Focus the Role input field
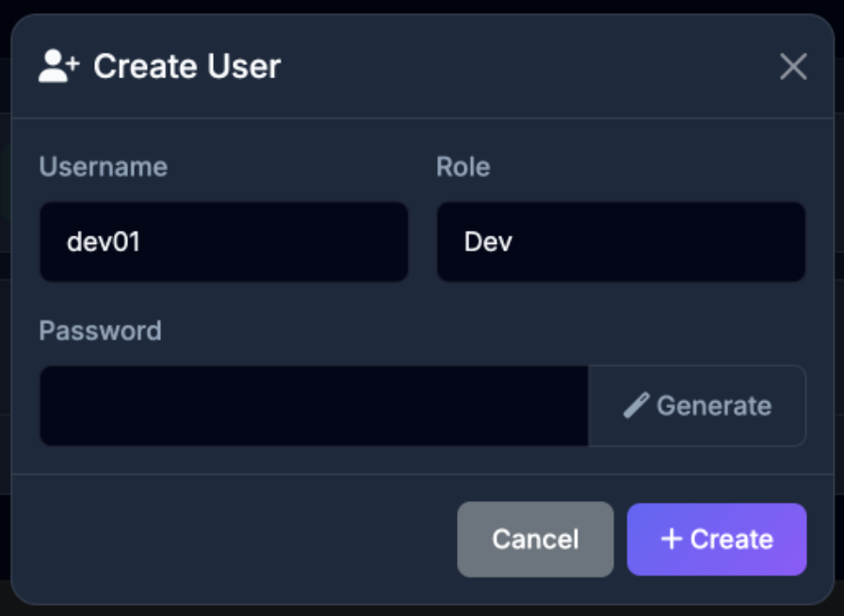The width and height of the screenshot is (844, 616). click(621, 242)
